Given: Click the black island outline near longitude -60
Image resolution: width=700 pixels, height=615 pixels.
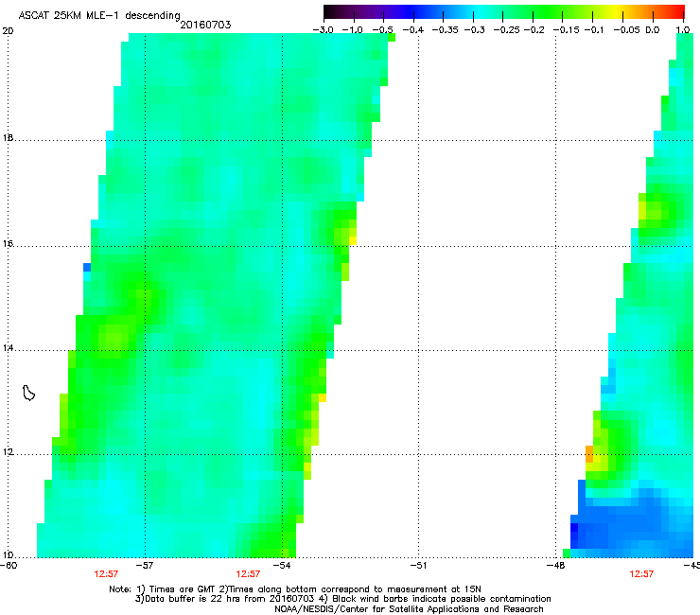Looking at the screenshot, I should [x=28, y=393].
